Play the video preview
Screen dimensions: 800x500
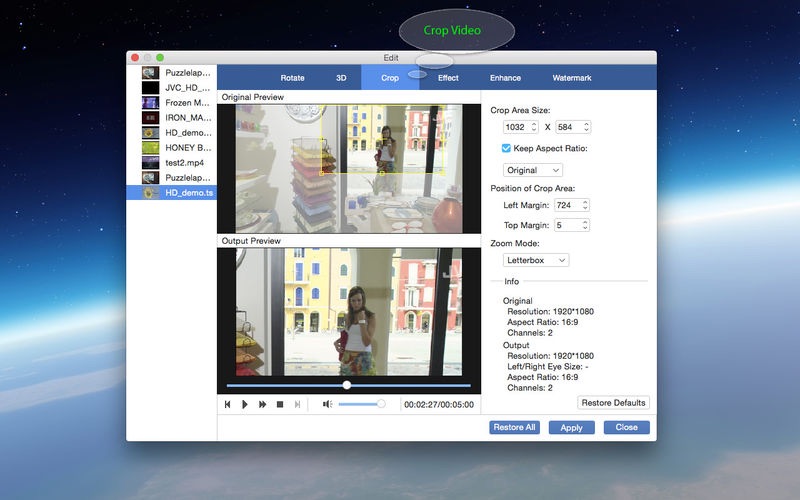[245, 405]
